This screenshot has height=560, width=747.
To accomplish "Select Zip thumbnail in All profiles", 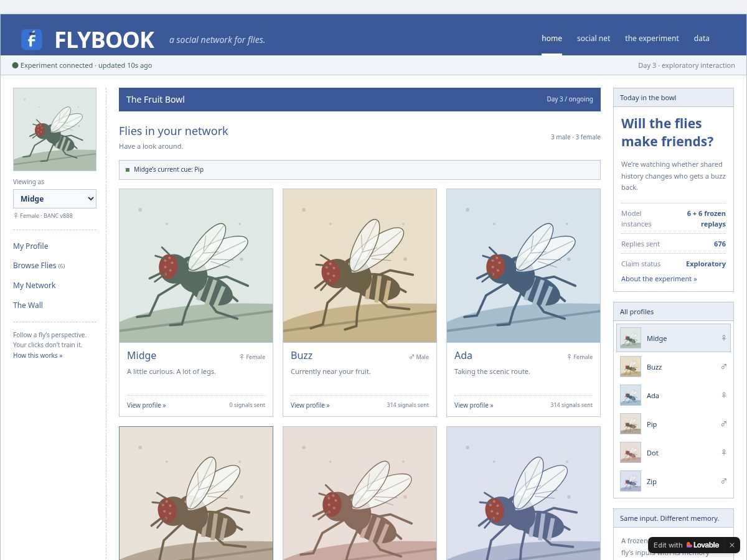I will (631, 481).
